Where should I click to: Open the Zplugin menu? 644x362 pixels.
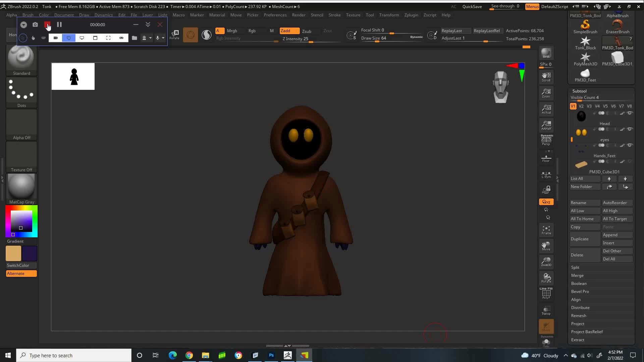[x=411, y=15]
